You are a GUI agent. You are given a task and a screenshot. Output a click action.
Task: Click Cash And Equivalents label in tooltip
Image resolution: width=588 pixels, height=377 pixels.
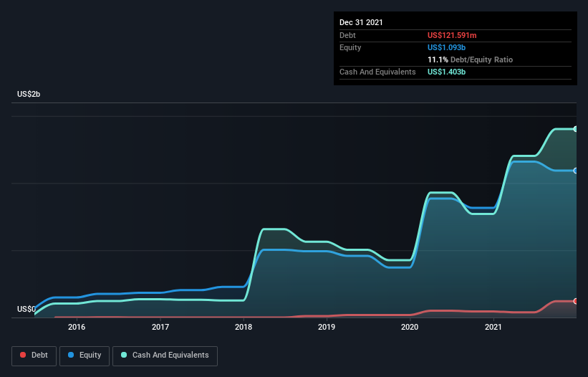377,72
